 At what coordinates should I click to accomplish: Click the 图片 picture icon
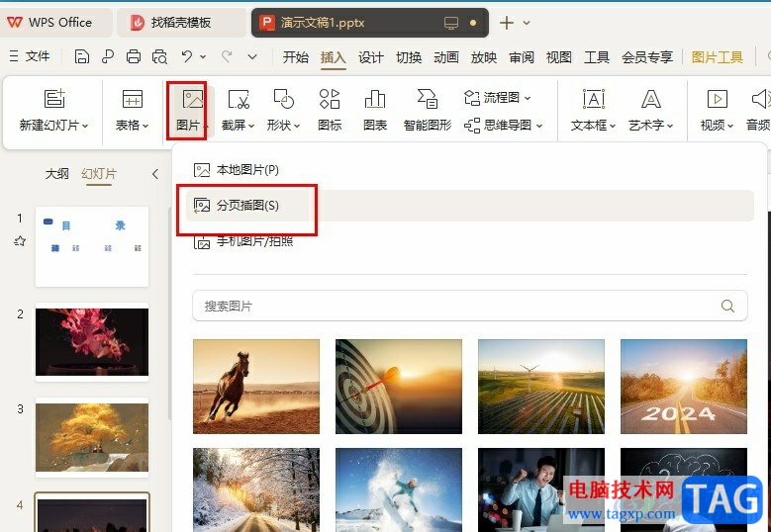(192, 98)
